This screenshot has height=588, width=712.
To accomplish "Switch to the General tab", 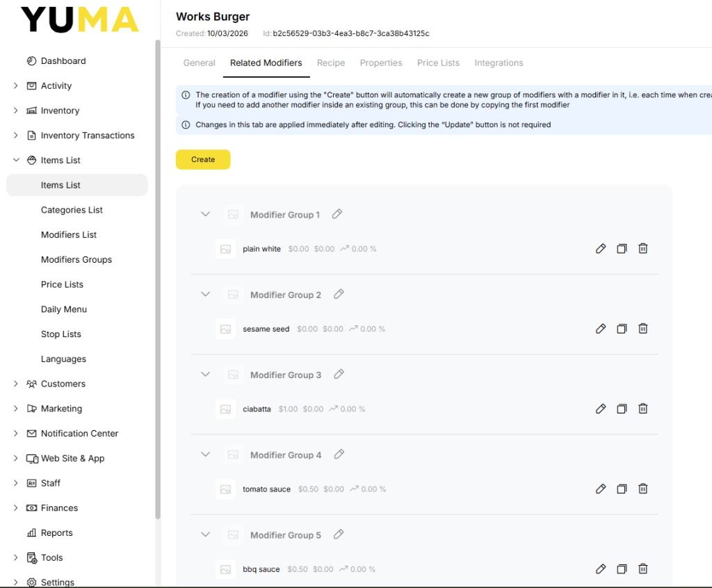I will tap(199, 63).
